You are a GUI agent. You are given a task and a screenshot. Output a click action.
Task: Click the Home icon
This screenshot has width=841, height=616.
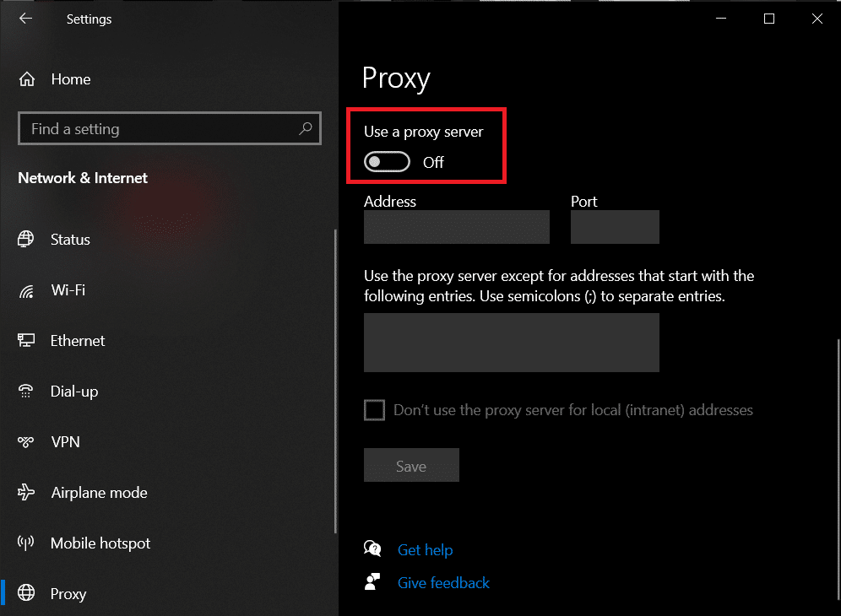[26, 78]
